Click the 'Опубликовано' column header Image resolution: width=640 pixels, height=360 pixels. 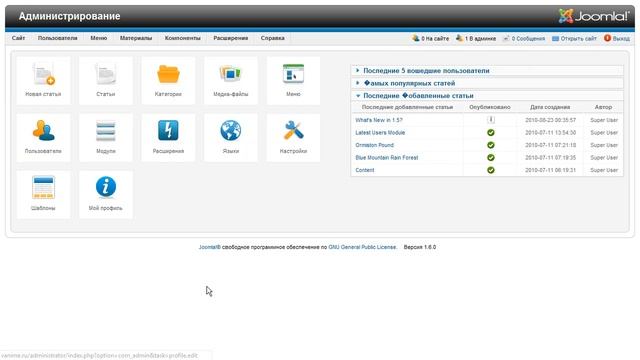490,107
